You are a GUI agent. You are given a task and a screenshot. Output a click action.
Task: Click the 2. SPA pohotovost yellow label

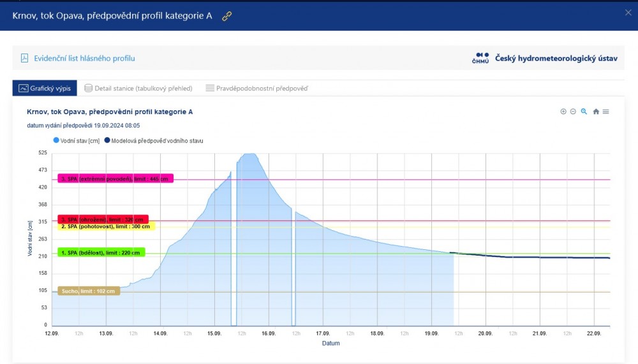point(106,227)
